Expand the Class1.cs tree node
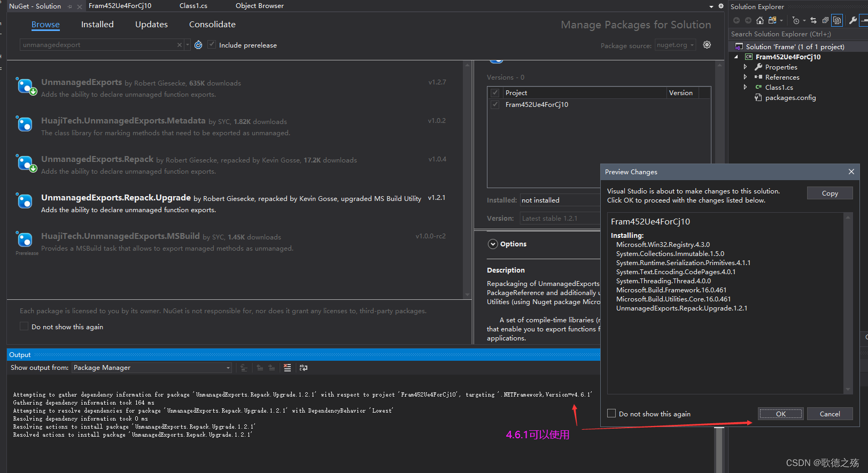 pos(746,87)
